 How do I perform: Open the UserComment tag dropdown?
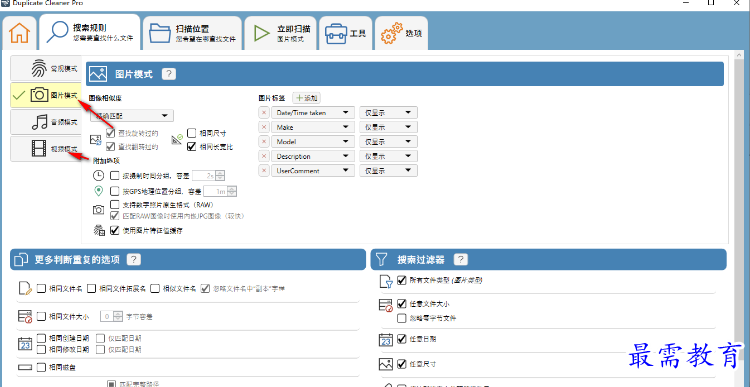313,170
